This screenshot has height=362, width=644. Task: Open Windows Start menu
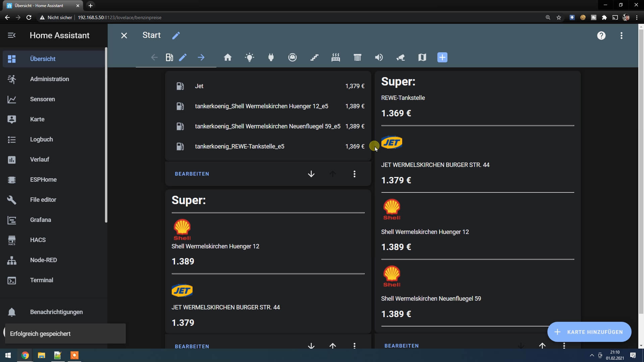point(8,355)
